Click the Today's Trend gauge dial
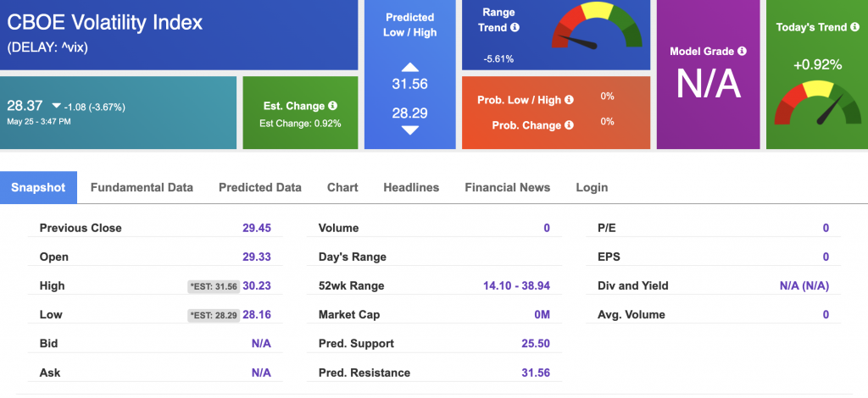The height and width of the screenshot is (398, 868). pyautogui.click(x=818, y=102)
